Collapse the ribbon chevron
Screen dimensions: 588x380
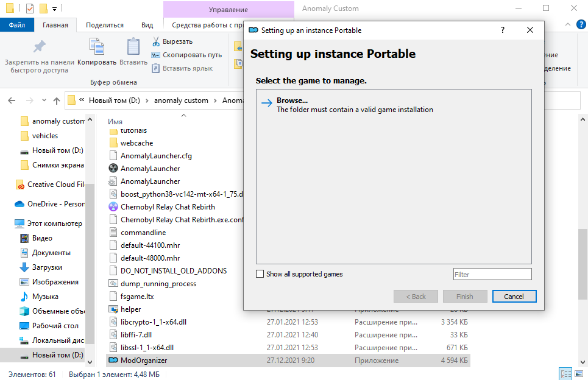568,25
